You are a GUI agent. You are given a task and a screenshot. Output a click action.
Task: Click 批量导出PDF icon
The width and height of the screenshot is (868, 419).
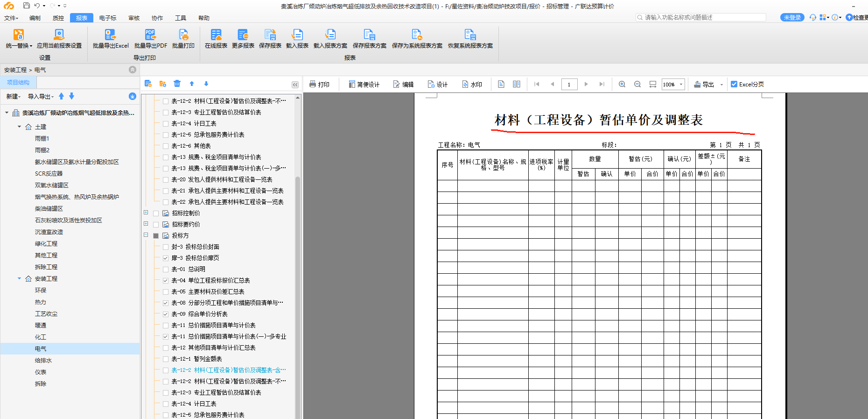pyautogui.click(x=150, y=35)
